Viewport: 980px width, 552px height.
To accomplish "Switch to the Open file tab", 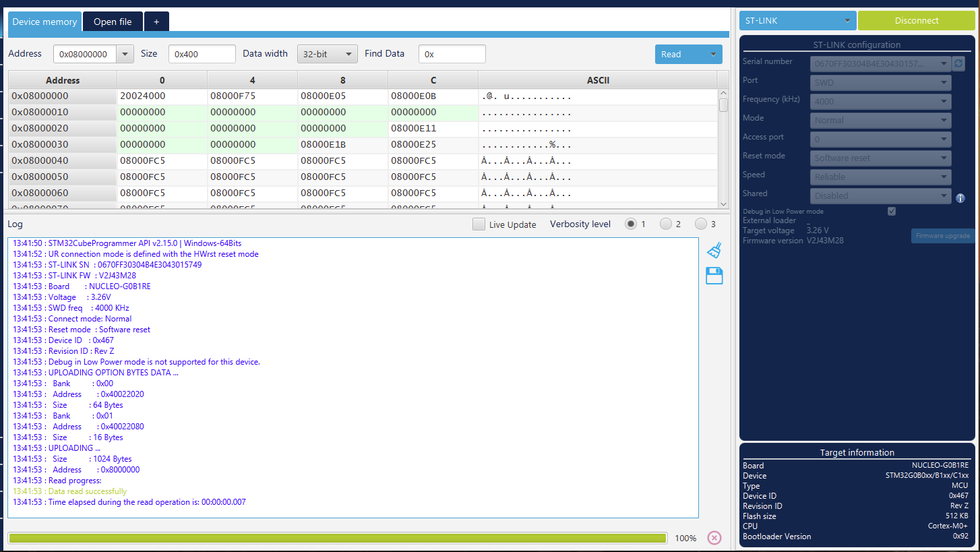I will point(113,21).
